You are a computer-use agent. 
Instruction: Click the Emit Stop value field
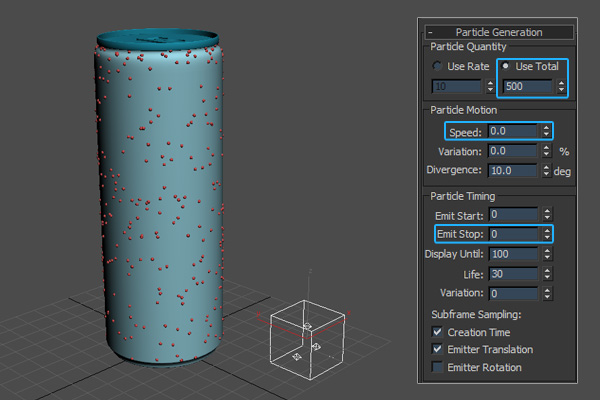(512, 233)
